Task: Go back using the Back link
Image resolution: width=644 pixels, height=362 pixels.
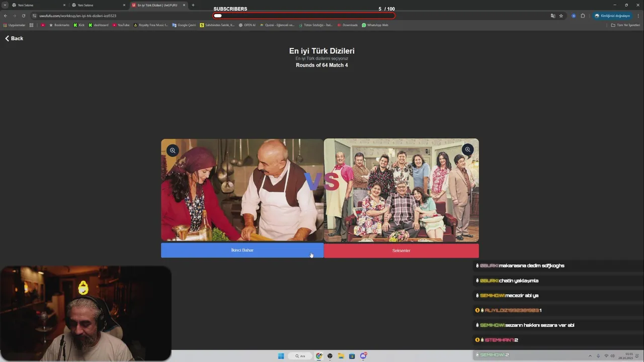Action: (x=14, y=38)
